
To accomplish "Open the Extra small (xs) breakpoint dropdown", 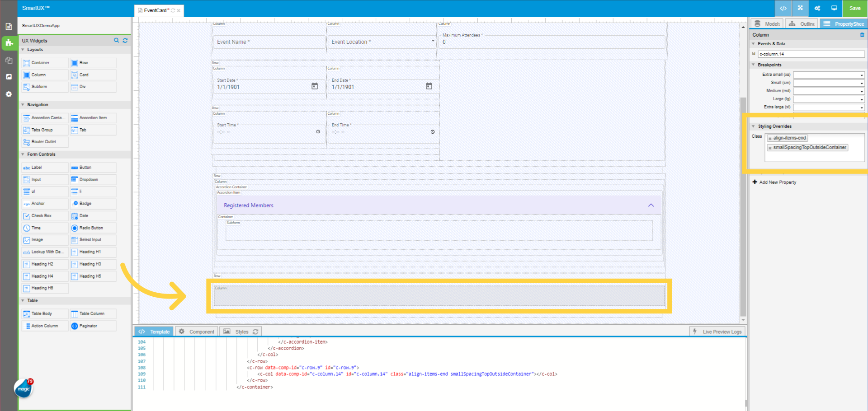I will pos(829,75).
